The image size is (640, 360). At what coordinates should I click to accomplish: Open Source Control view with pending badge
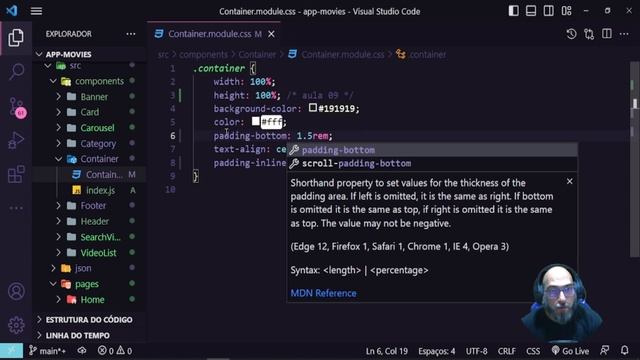[x=17, y=107]
